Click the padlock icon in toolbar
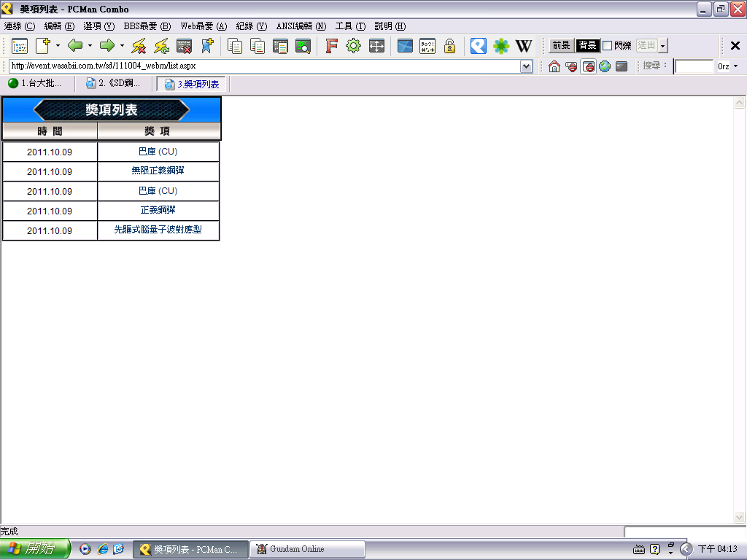This screenshot has height=560, width=747. click(450, 46)
